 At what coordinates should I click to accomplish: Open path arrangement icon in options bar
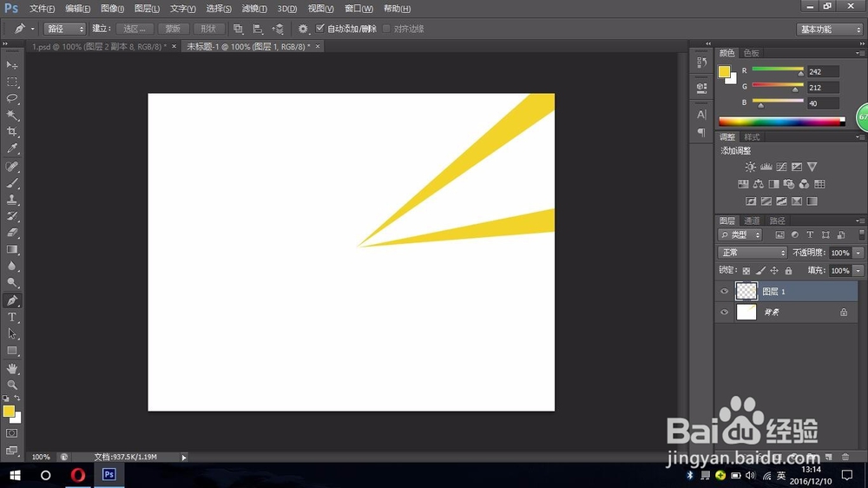coord(278,29)
